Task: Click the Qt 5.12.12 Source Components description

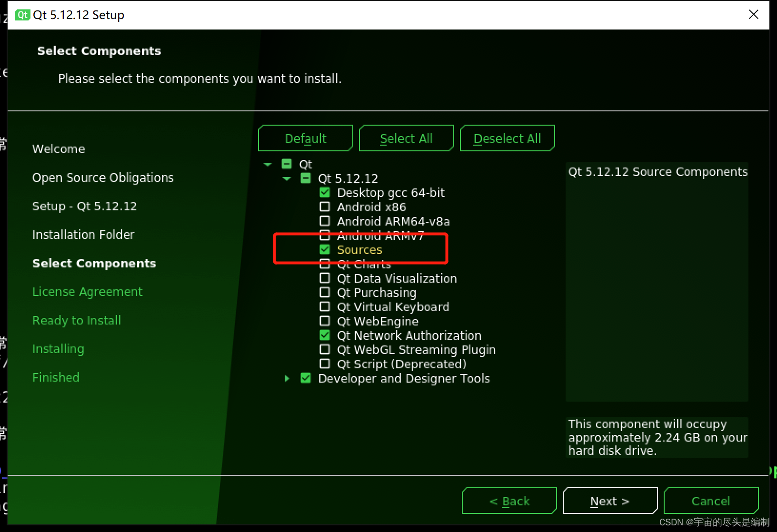Action: tap(658, 172)
